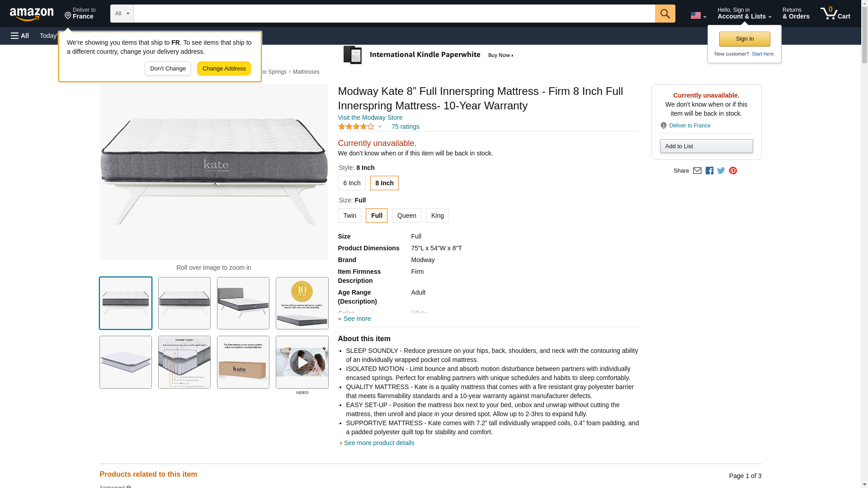Share product on Facebook
Image resolution: width=868 pixels, height=488 pixels.
pos(709,171)
